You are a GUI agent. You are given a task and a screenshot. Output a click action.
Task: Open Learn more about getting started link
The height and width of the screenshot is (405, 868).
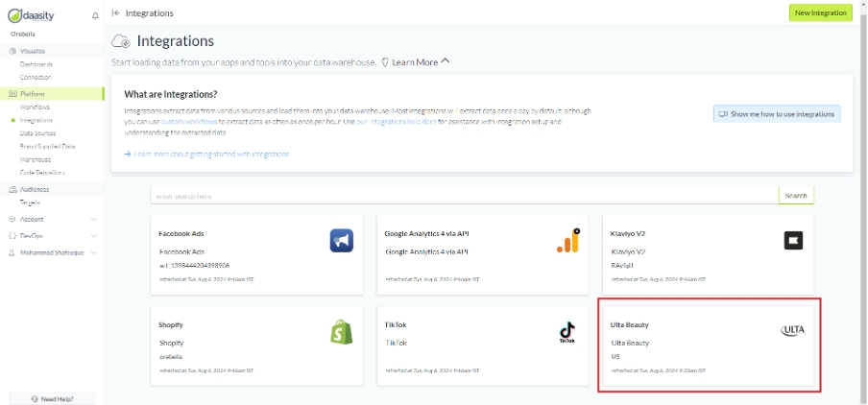[x=211, y=155]
